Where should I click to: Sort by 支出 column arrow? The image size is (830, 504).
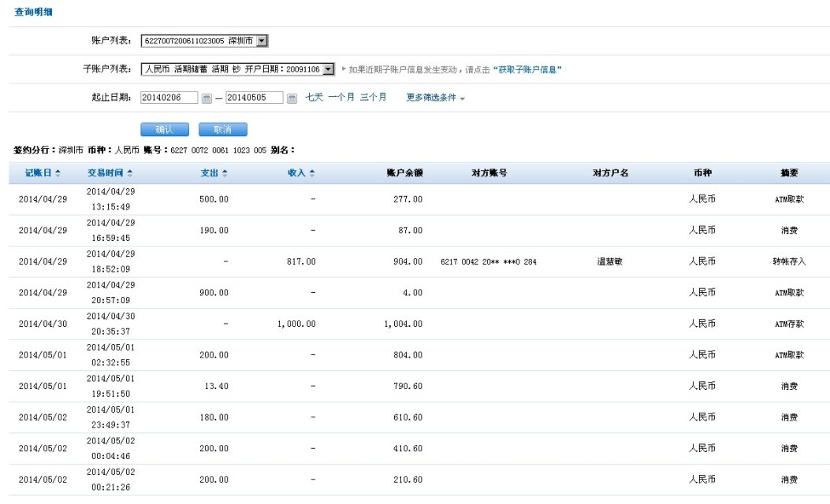tap(225, 173)
